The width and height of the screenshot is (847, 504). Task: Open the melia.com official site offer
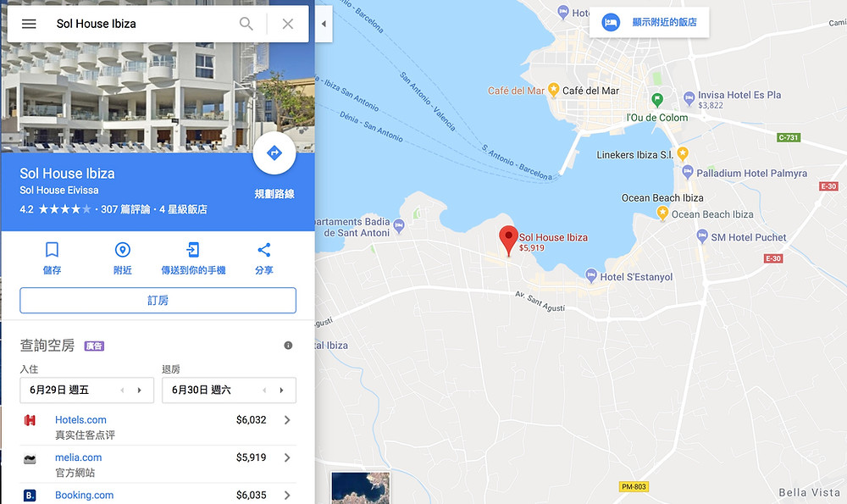pos(158,464)
